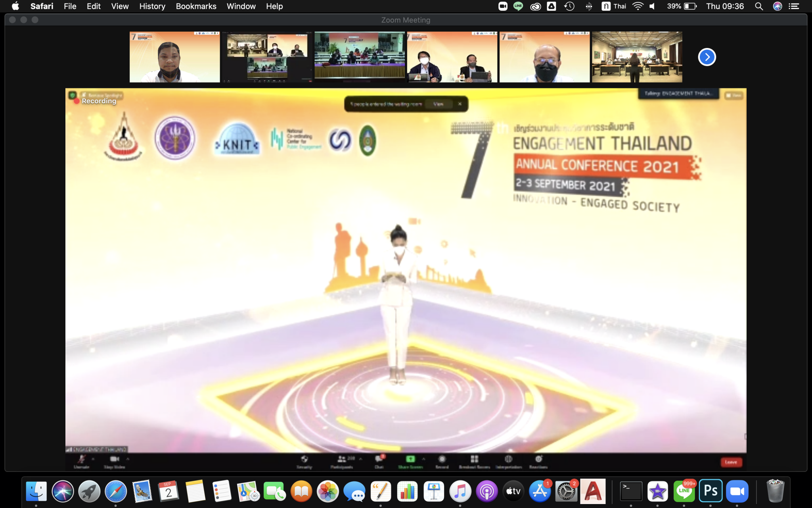
Task: Open the Photos app in dock
Action: point(328,491)
